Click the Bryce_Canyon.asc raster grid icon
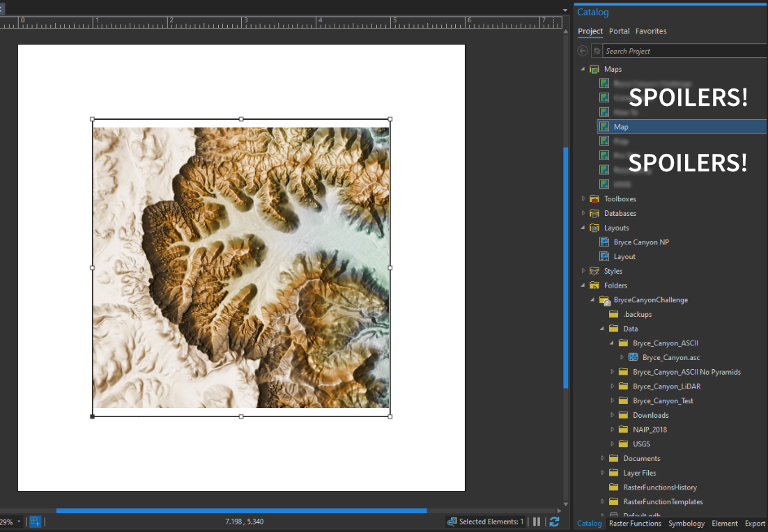The height and width of the screenshot is (532, 768). tap(633, 357)
